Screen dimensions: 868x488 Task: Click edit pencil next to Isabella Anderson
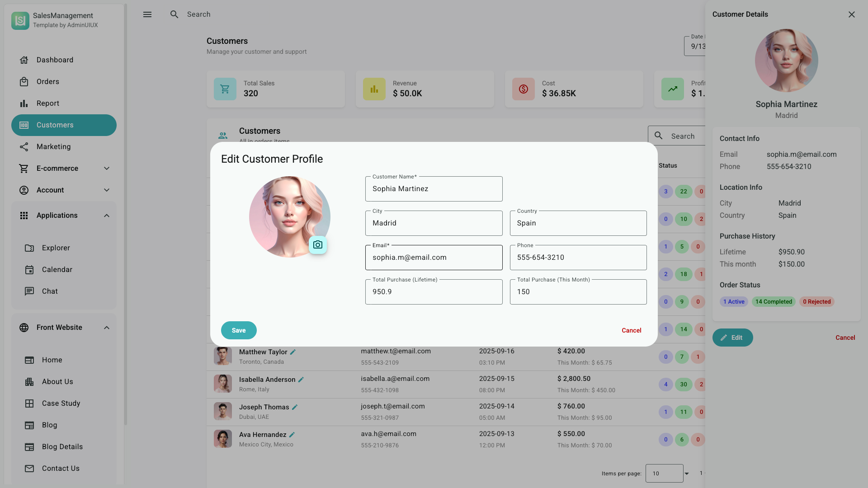coord(301,380)
